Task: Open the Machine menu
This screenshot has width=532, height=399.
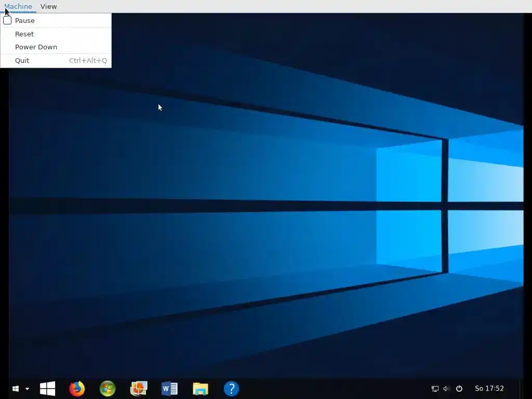Action: [x=18, y=6]
